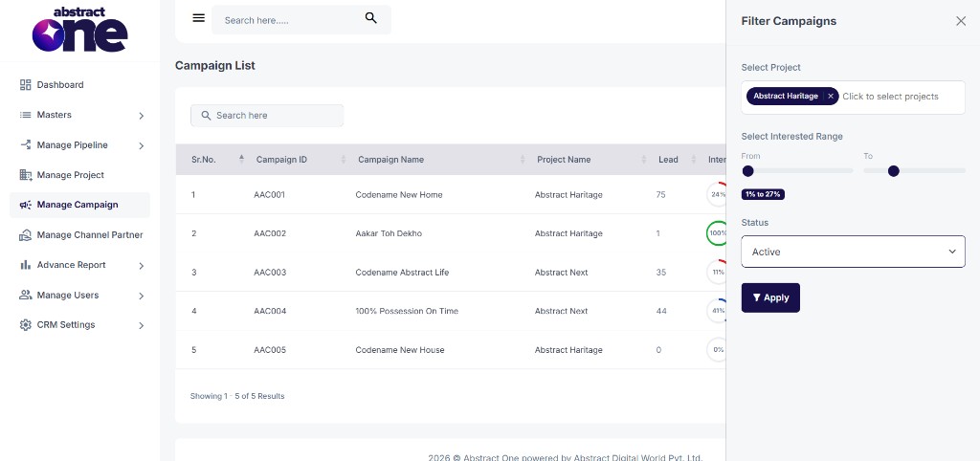
Task: Click the 100% interest ring for AAC002
Action: tap(716, 233)
